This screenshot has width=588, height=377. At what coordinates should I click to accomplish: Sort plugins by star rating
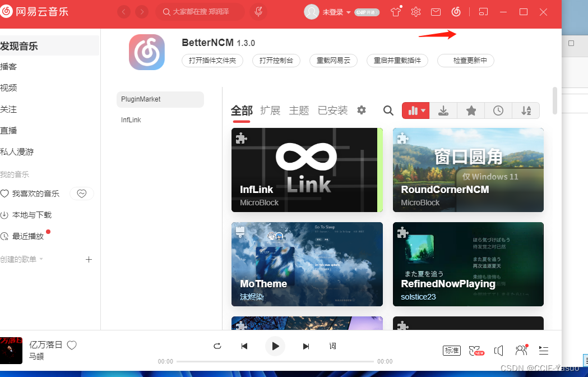click(471, 111)
